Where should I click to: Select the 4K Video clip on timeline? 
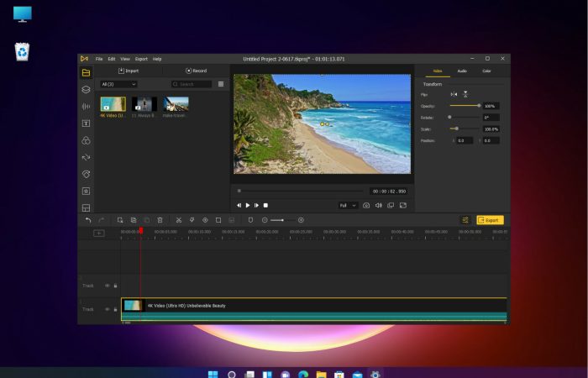point(314,310)
